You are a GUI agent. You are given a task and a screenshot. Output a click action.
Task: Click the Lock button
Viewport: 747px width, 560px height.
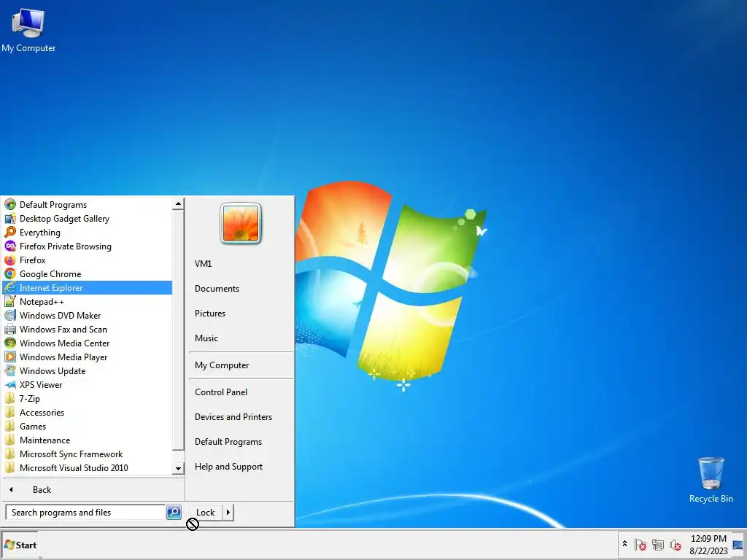click(x=205, y=513)
